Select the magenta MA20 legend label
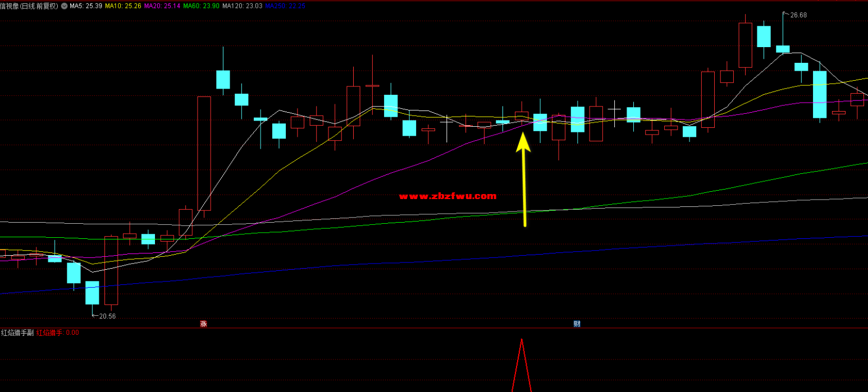The image size is (868, 392). point(162,6)
